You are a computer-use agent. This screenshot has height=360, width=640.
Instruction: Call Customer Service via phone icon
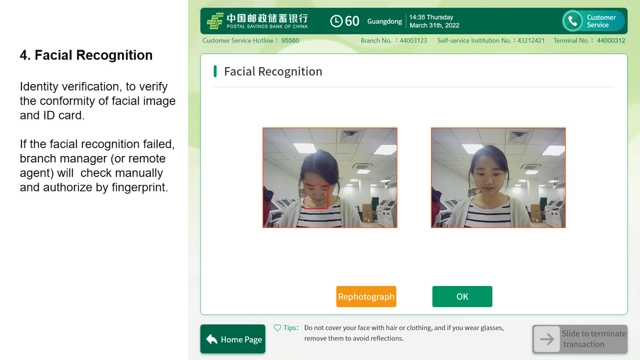coord(572,21)
